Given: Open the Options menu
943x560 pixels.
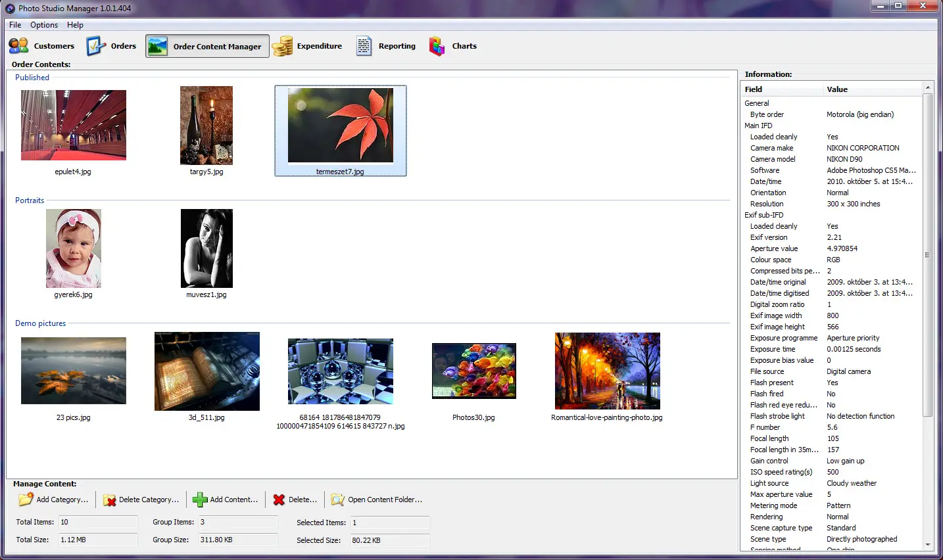Looking at the screenshot, I should (44, 25).
